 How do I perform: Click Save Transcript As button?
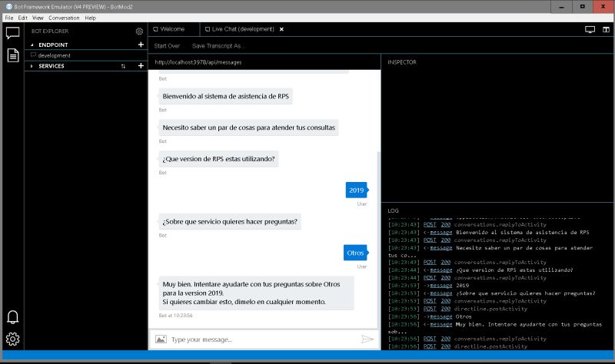pos(218,46)
